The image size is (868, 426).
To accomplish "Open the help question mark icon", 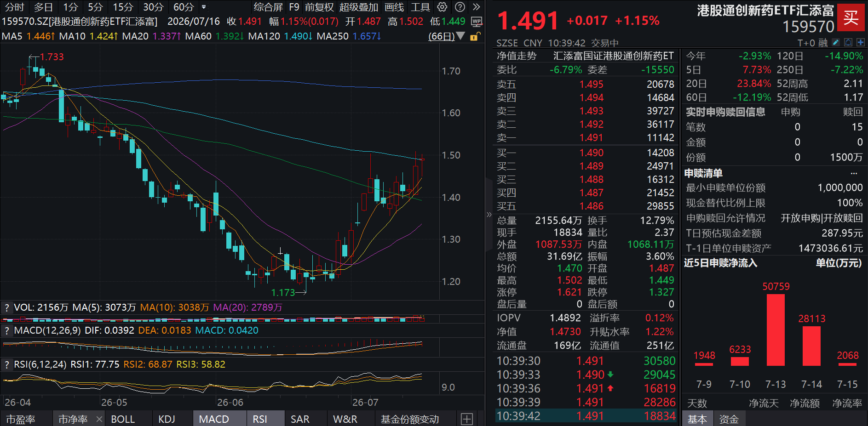I will coord(460,7).
